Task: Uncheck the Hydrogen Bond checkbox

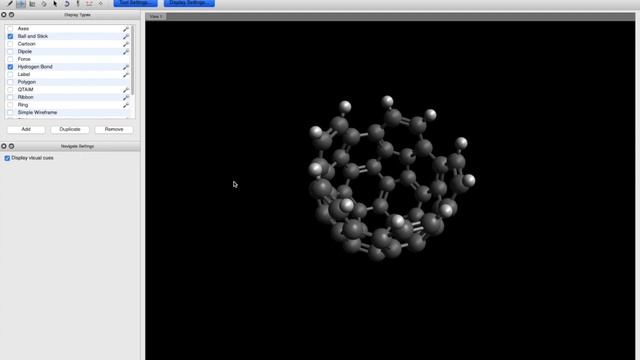Action: pos(10,67)
